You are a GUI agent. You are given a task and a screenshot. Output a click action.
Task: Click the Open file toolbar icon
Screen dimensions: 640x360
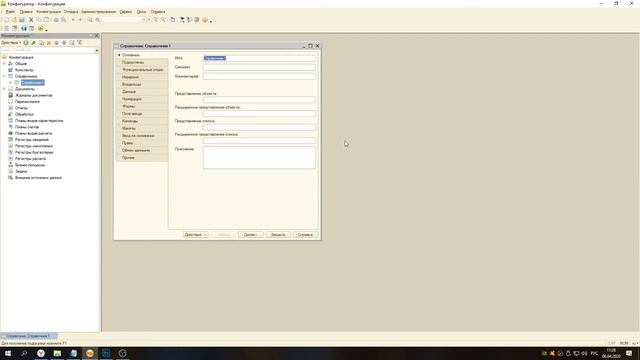point(14,20)
